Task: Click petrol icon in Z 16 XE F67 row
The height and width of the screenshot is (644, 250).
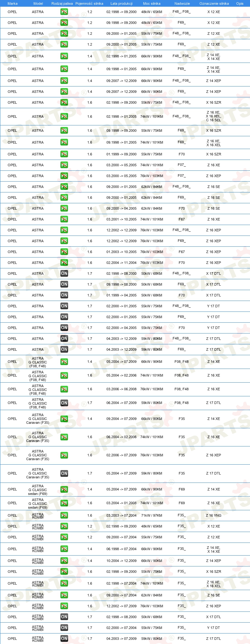Action: (x=64, y=219)
